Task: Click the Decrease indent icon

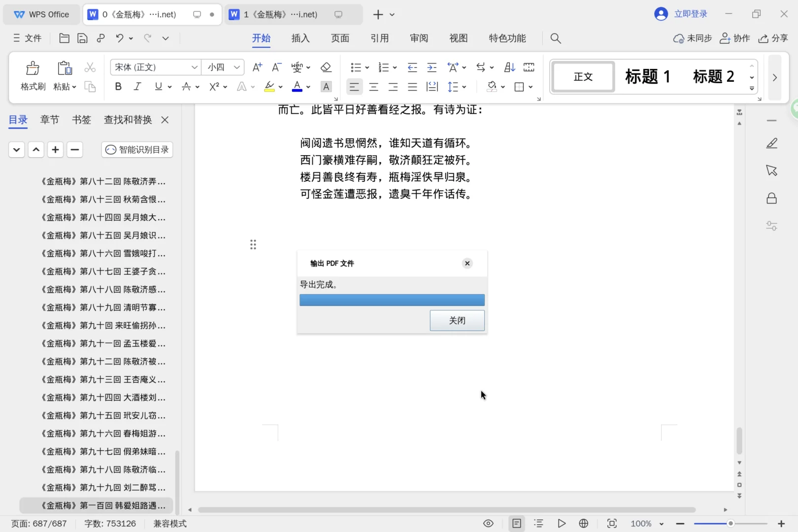Action: coord(412,67)
